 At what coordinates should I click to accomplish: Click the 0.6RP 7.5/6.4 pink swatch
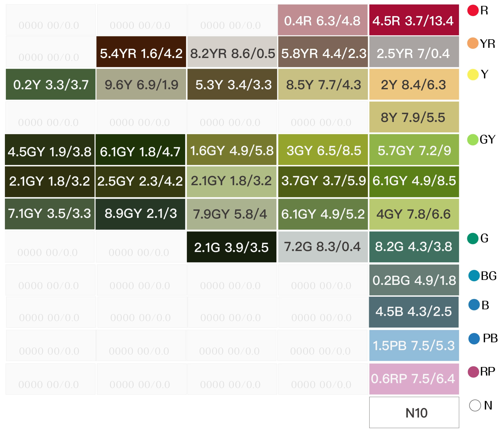[414, 379]
